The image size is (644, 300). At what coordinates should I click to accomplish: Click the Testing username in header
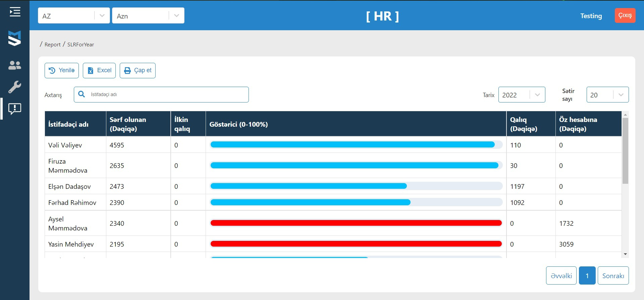(591, 16)
